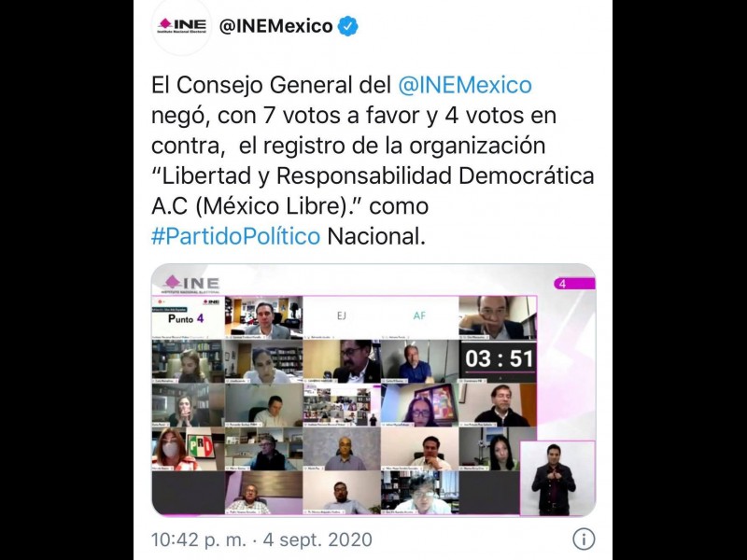Open the @INEMexico account handle in the header
Viewport: 747px width, 560px height.
tap(275, 26)
